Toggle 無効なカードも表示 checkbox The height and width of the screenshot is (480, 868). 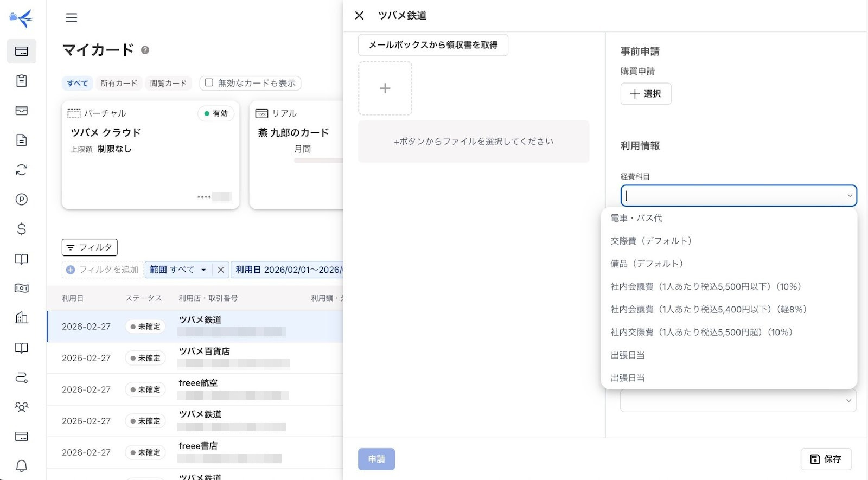(209, 82)
